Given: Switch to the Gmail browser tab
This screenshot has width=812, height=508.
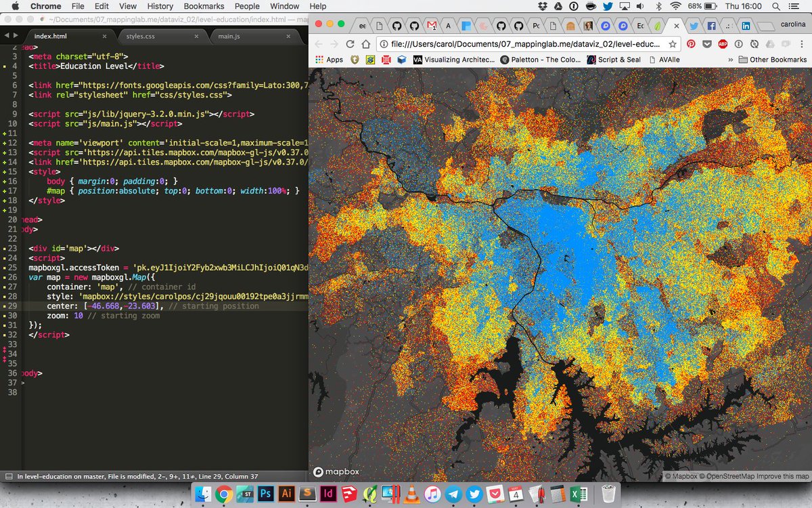Looking at the screenshot, I should click(x=431, y=26).
